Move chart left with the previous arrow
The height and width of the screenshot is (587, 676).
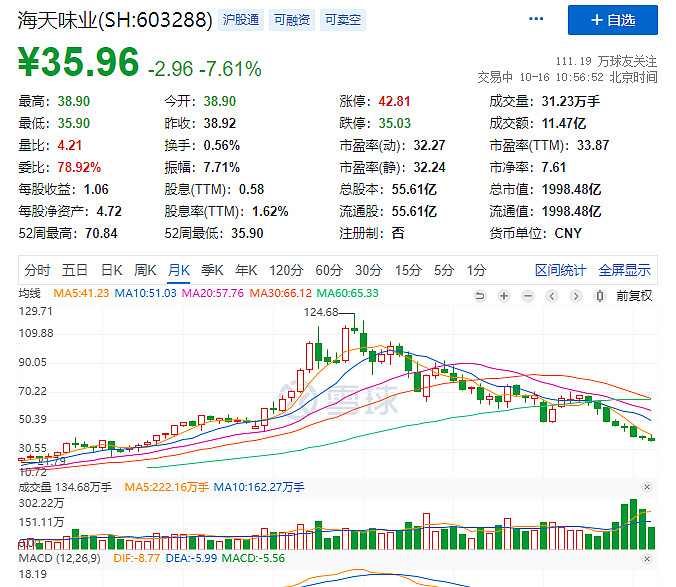(552, 296)
